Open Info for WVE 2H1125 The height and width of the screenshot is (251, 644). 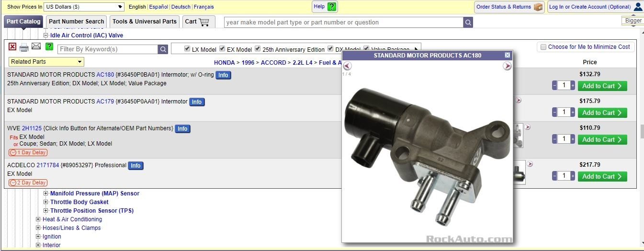pyautogui.click(x=182, y=129)
